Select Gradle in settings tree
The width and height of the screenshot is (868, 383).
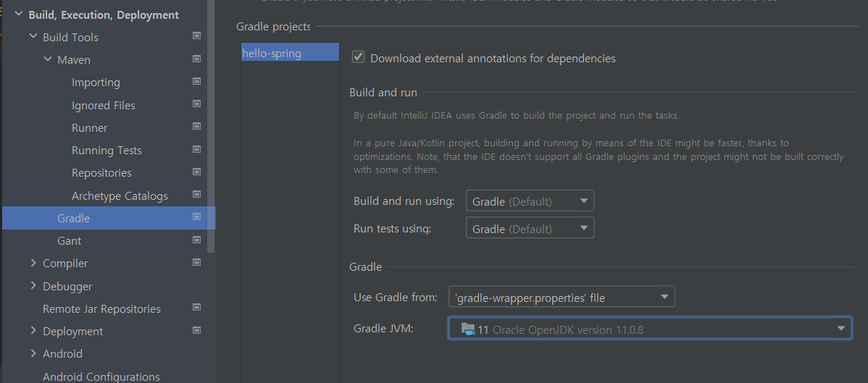click(x=109, y=218)
